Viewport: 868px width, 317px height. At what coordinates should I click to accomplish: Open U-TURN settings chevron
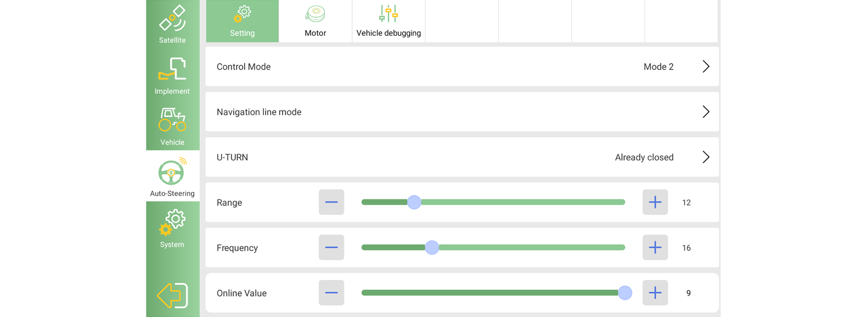coord(705,157)
